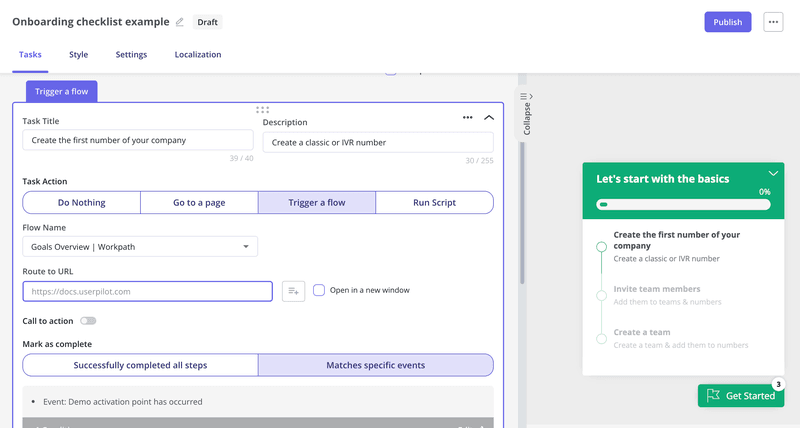800x428 pixels.
Task: Click the Onboarding checklist example title
Action: tap(91, 22)
